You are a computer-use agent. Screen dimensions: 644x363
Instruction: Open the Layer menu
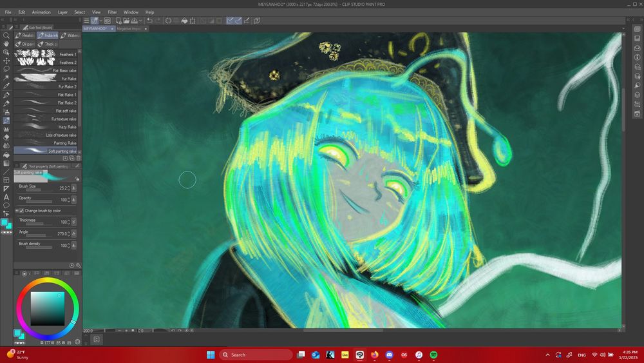62,12
